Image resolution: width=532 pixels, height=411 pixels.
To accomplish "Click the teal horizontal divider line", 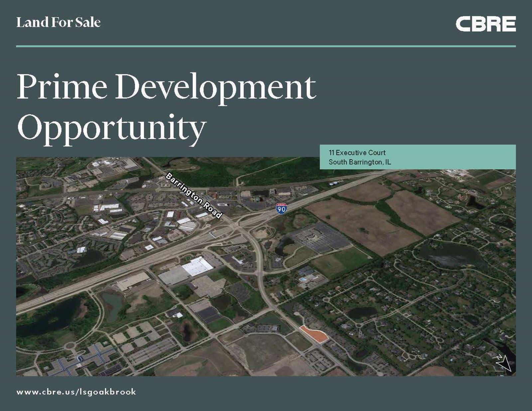I will [x=266, y=46].
